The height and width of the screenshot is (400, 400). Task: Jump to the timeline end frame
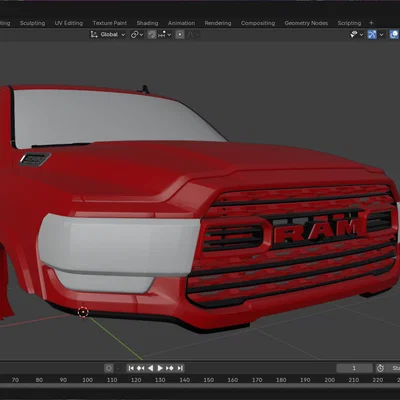pos(180,368)
